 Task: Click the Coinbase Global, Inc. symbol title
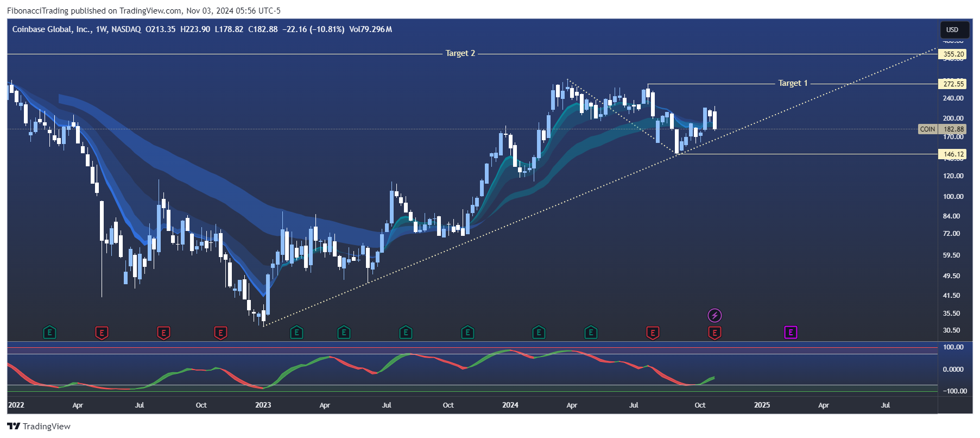coord(52,29)
